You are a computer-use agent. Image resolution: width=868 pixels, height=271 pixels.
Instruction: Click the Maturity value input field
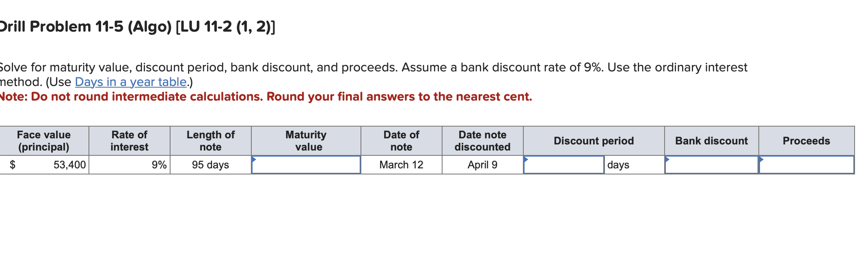[306, 165]
